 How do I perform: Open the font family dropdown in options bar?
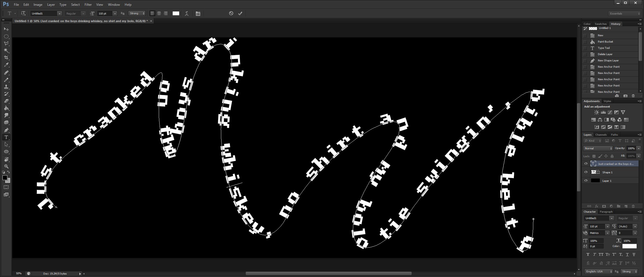59,13
